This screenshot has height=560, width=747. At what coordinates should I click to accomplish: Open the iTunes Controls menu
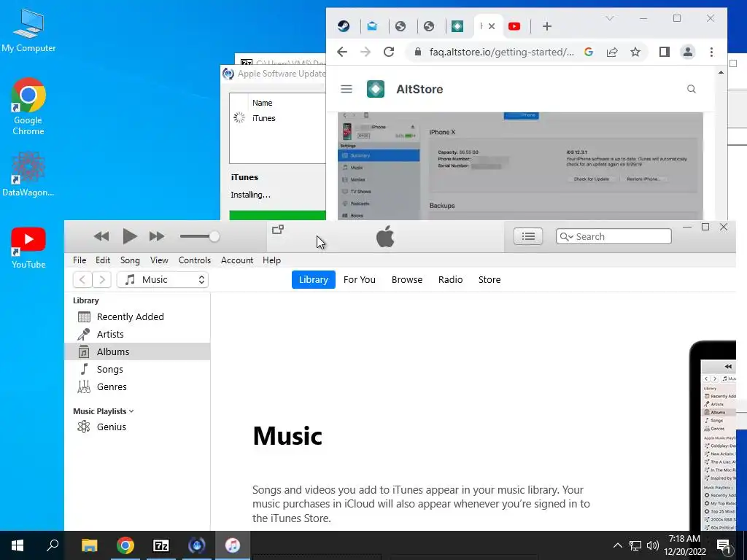pyautogui.click(x=194, y=260)
